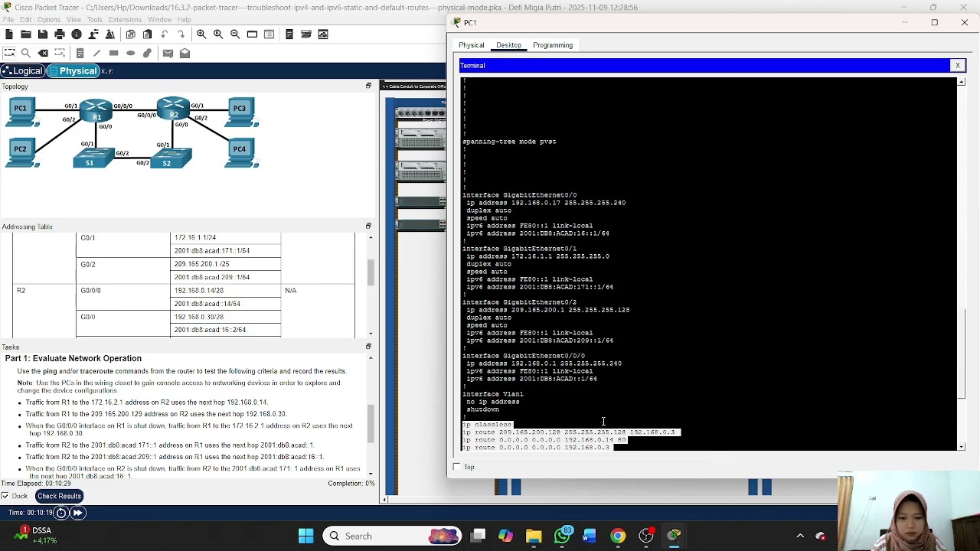Select the Draw Line tool

tap(96, 53)
